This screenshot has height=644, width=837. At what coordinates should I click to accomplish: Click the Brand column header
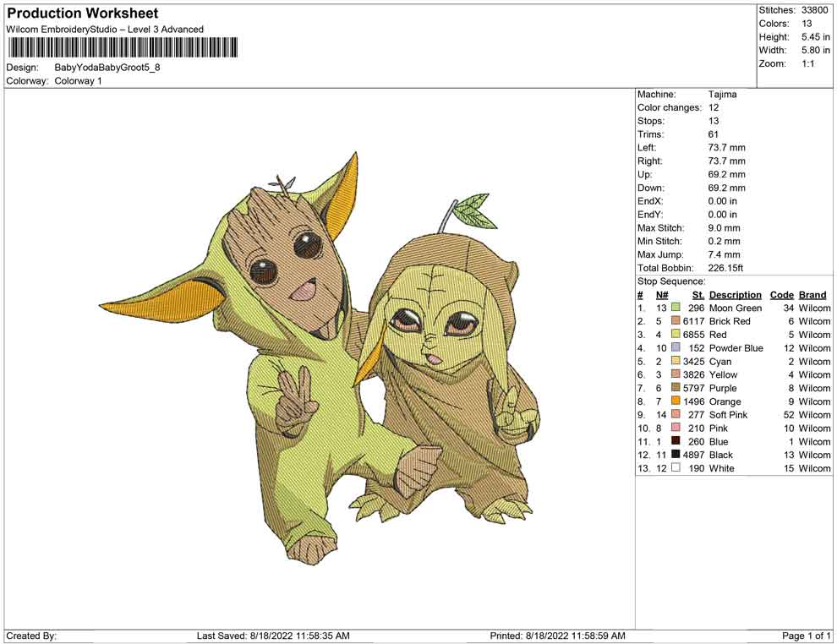[812, 295]
